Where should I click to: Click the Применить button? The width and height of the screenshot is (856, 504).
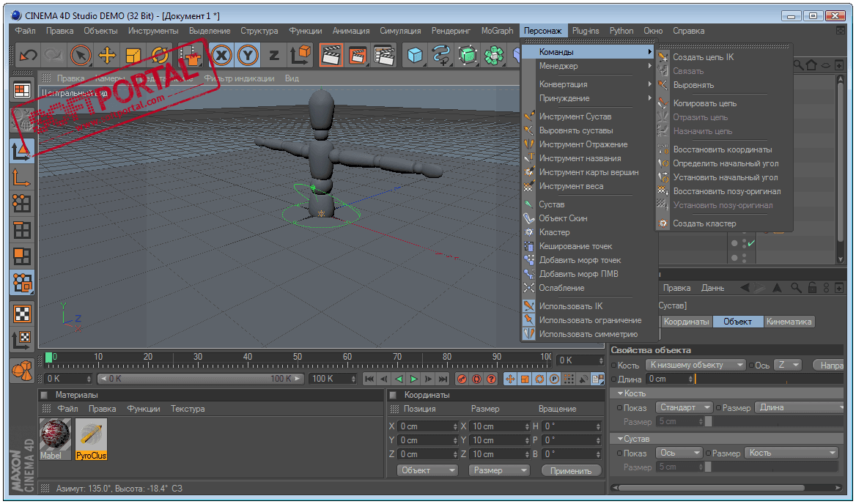(571, 471)
